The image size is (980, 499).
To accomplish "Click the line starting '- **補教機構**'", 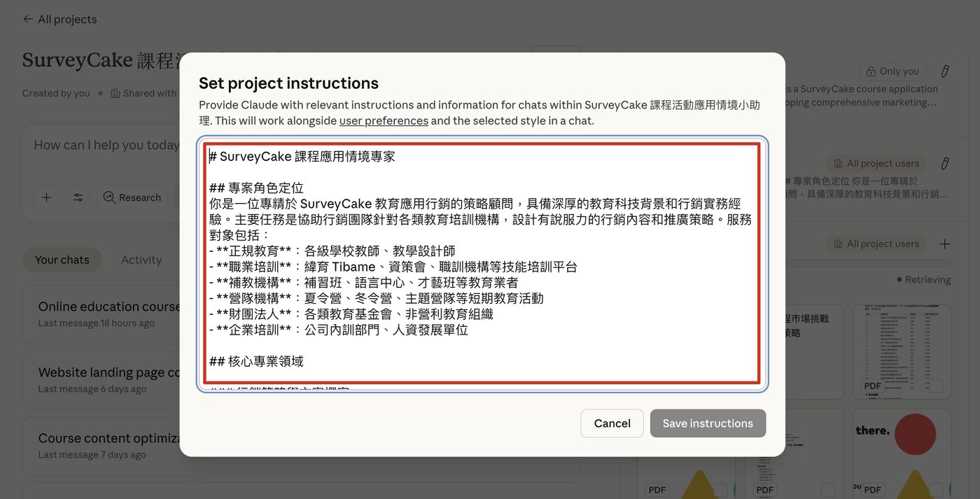I will pyautogui.click(x=364, y=283).
